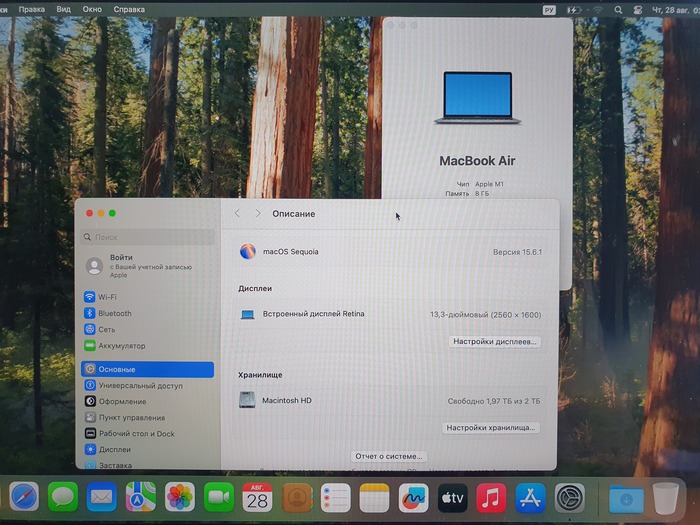Open Дисплеи in settings sidebar

[x=147, y=450]
